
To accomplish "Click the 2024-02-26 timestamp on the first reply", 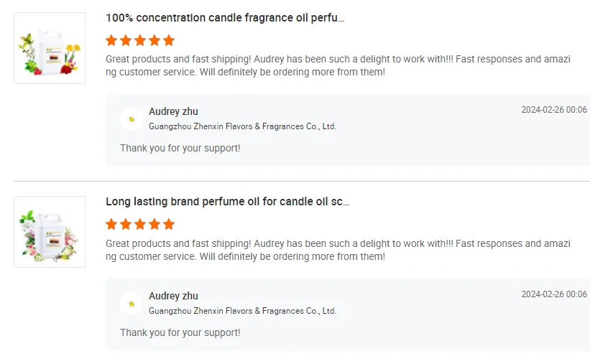I will [553, 110].
